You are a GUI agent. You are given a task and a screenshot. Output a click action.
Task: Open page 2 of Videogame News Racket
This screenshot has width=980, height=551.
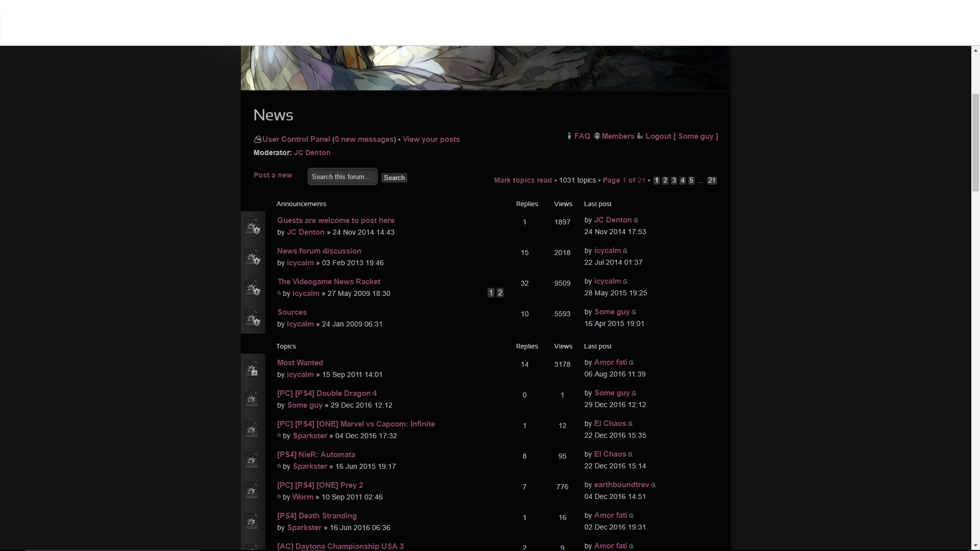pyautogui.click(x=500, y=293)
